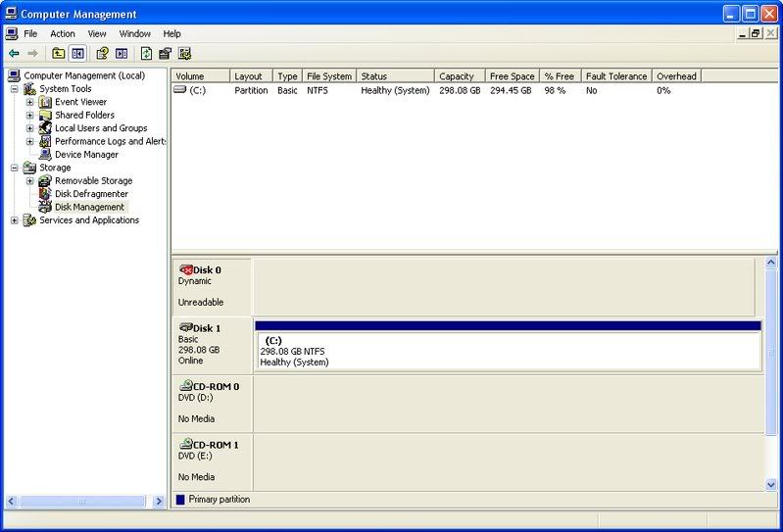Sort by the File System column header

(329, 76)
